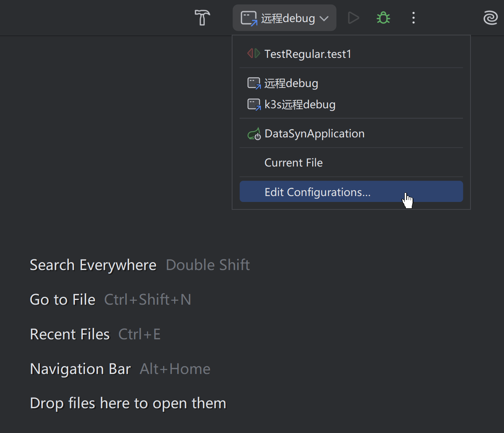Viewport: 504px width, 433px height.
Task: Click the remote icon beside k3s远程debug
Action: click(254, 105)
